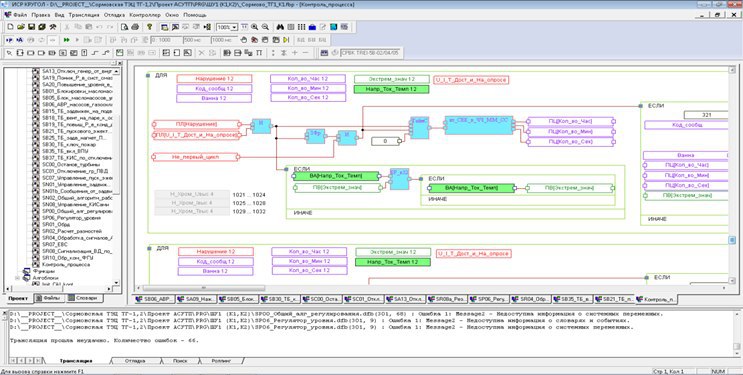Open the Трансляция menu
Image resolution: width=743 pixels, height=375 pixels.
click(83, 15)
